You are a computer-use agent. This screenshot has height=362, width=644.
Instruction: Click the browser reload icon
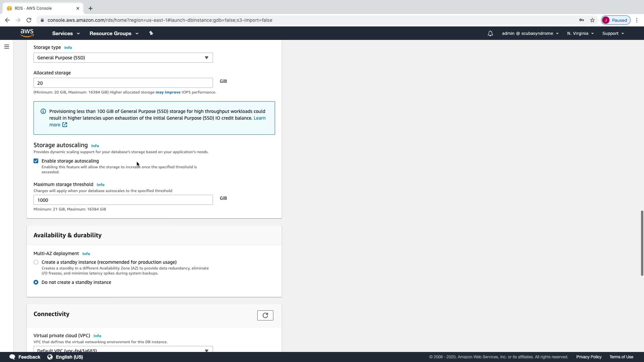pyautogui.click(x=29, y=20)
